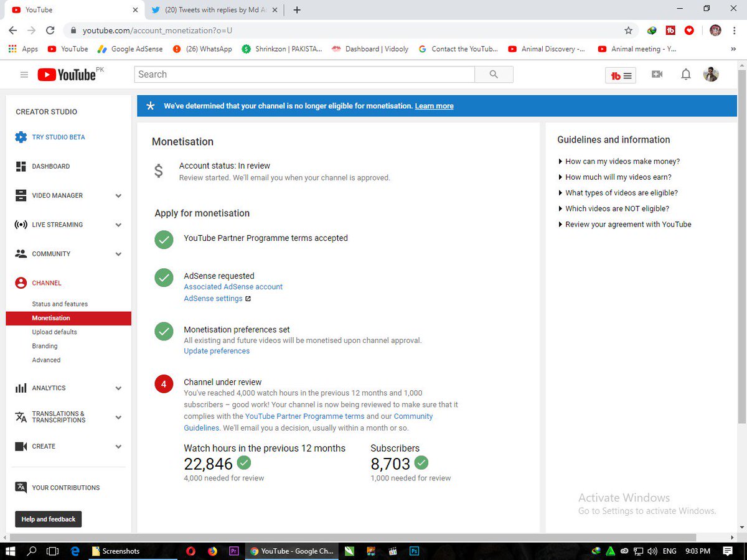747x560 pixels.
Task: Expand 'Which videos are NOT eligible?'
Action: [x=614, y=208]
